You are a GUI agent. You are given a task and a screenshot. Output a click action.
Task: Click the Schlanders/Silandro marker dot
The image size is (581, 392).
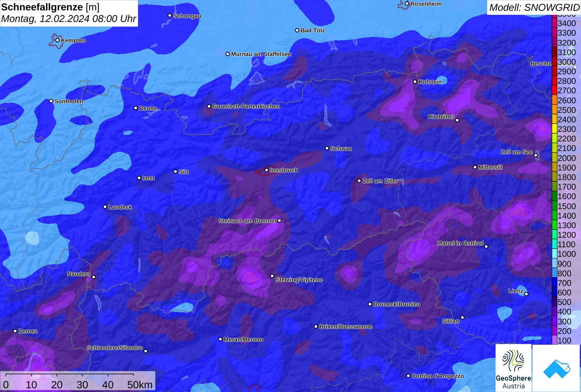(146, 351)
